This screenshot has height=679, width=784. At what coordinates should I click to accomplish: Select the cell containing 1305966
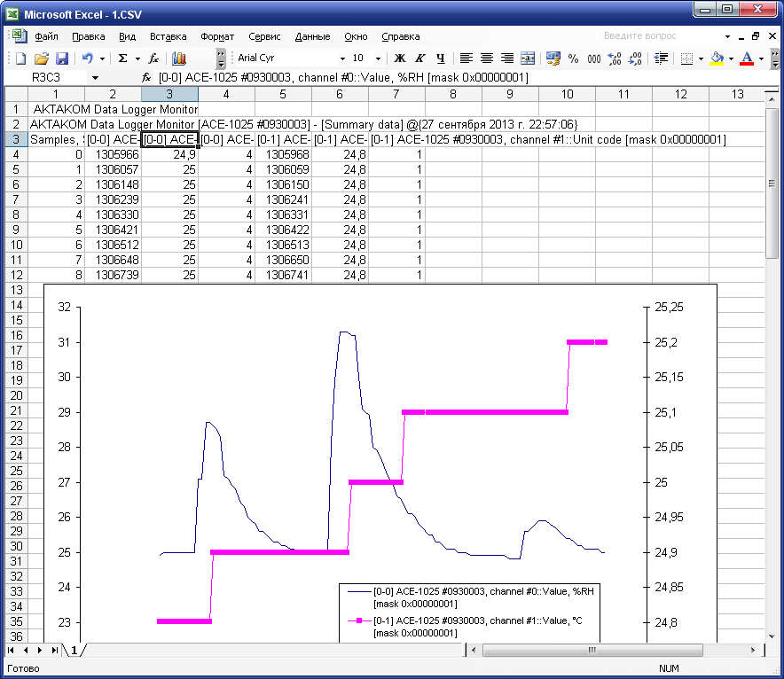point(113,154)
